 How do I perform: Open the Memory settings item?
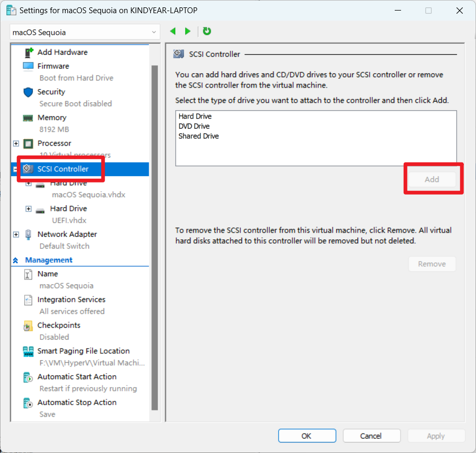point(52,118)
